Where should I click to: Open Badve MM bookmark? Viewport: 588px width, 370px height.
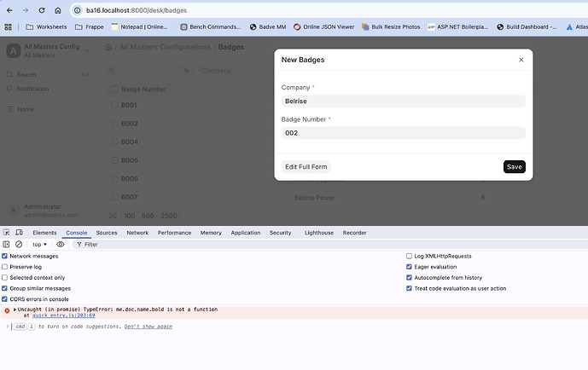[268, 27]
